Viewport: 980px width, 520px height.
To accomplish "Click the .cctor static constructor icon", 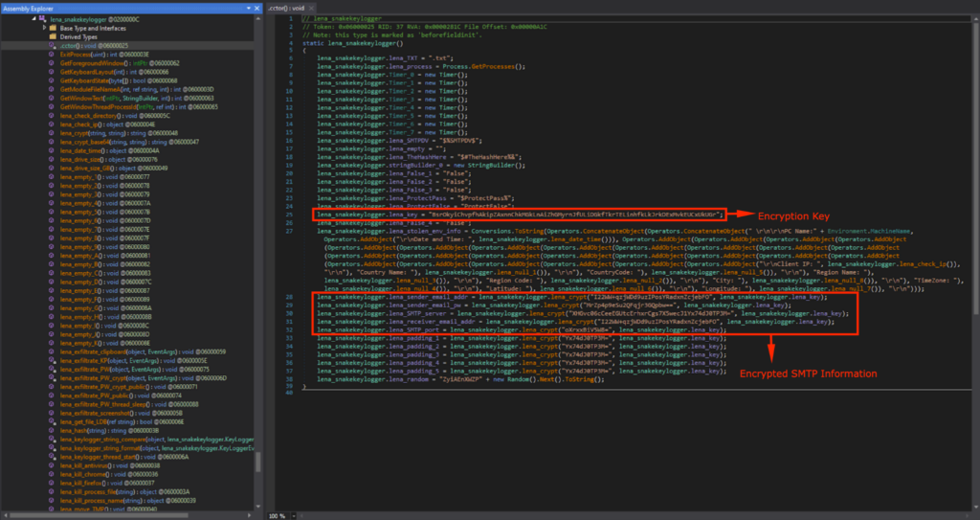I will tap(53, 45).
